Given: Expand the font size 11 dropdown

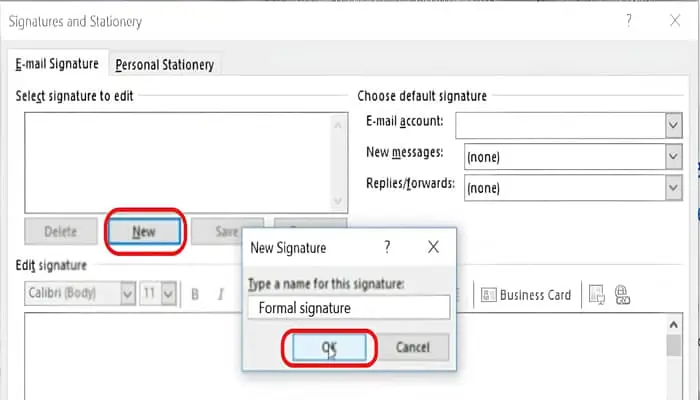Looking at the screenshot, I should pyautogui.click(x=168, y=294).
